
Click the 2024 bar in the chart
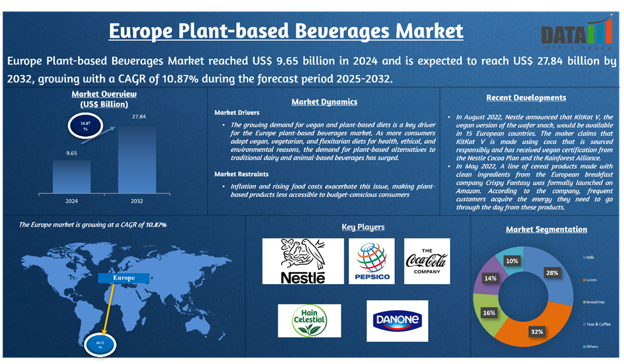[x=72, y=177]
